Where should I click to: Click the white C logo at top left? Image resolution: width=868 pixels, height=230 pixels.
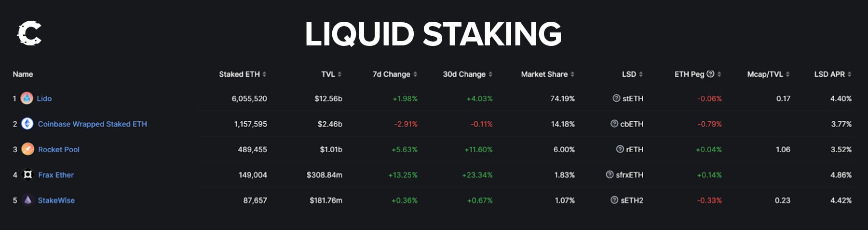coord(29,33)
